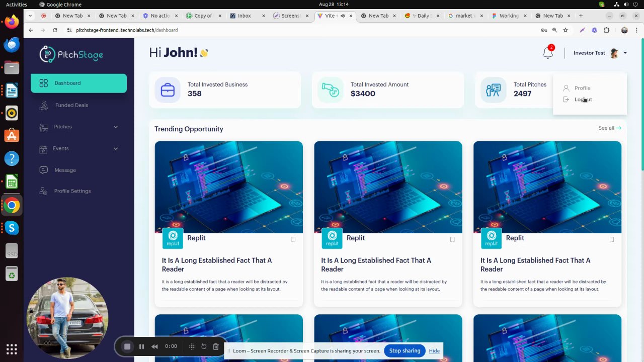Screen dimensions: 644x362
Task: Click the Loom drag handle grid icon
Action: pyautogui.click(x=192, y=346)
